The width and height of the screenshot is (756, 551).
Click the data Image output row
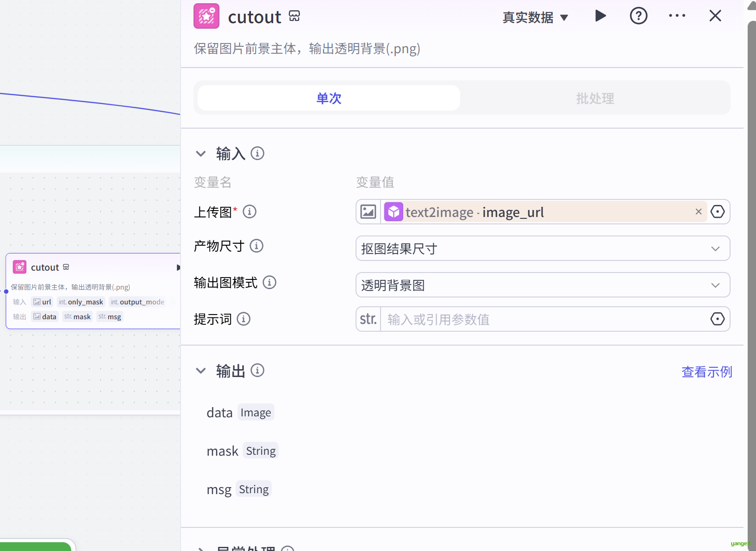pos(240,412)
